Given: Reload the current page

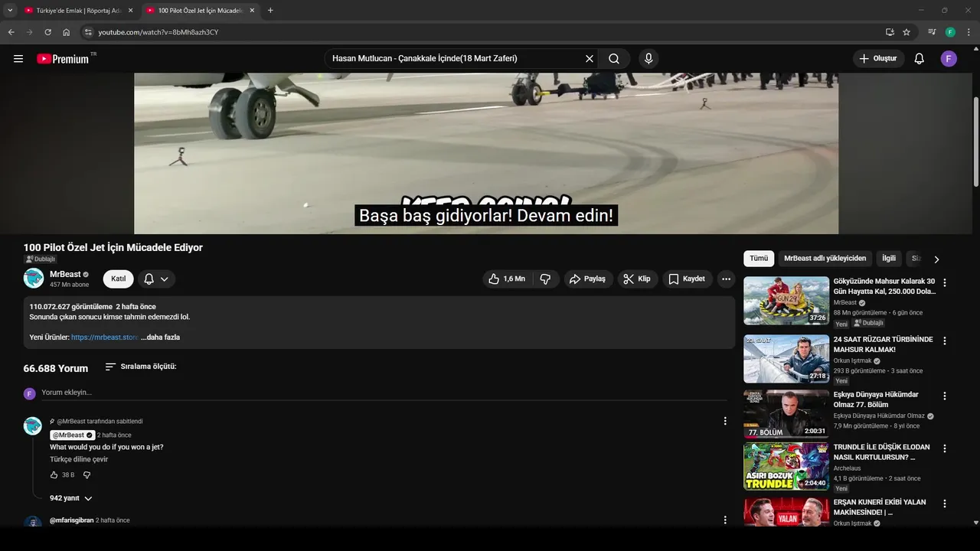Looking at the screenshot, I should pyautogui.click(x=47, y=32).
